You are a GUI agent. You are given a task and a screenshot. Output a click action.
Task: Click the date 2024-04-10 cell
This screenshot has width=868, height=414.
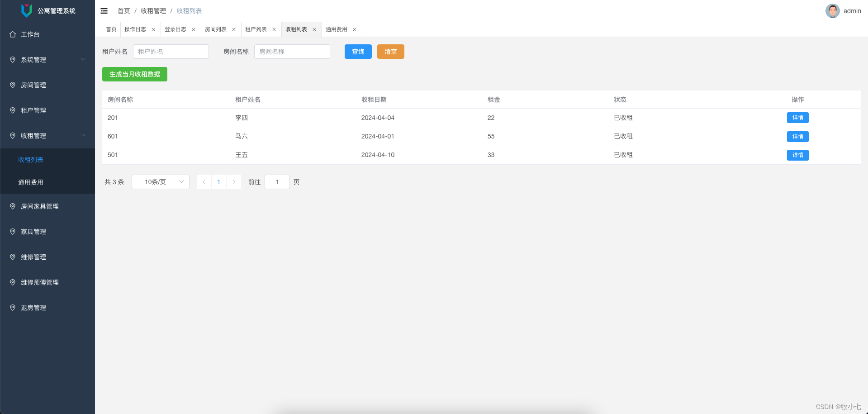pos(378,155)
